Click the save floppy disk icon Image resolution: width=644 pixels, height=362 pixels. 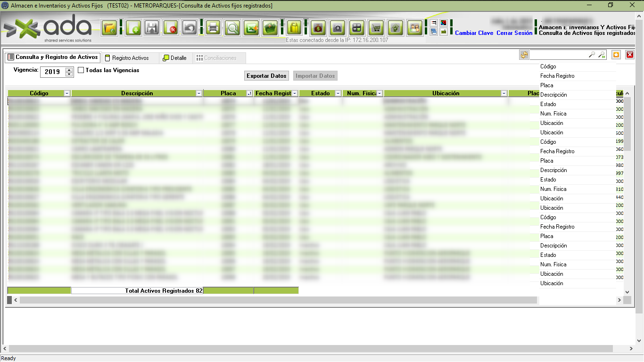coord(152,28)
